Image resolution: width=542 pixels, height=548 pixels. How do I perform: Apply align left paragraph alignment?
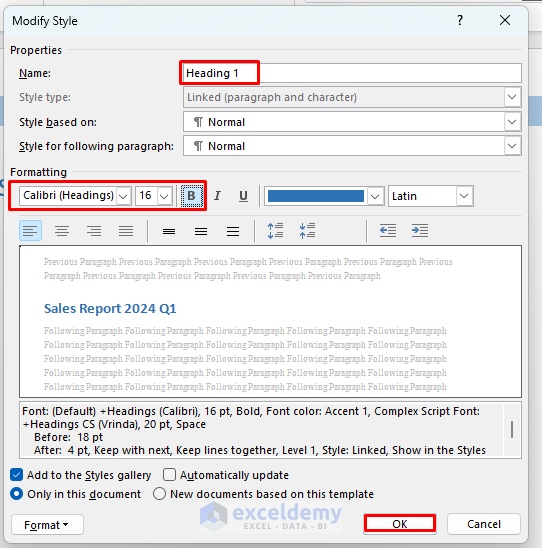pos(30,231)
